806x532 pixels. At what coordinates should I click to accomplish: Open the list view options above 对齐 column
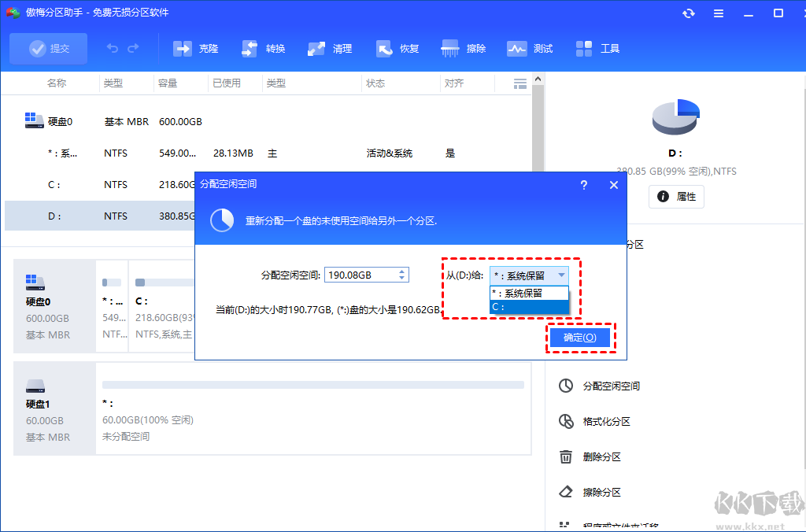519,83
